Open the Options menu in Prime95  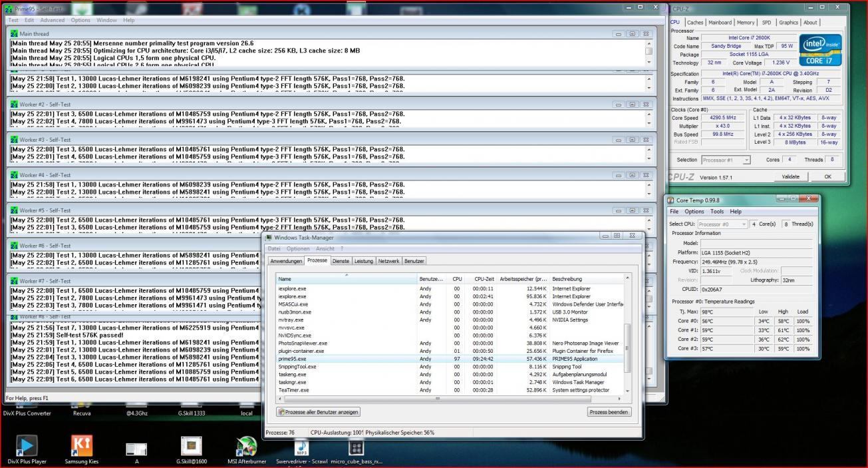[80, 20]
